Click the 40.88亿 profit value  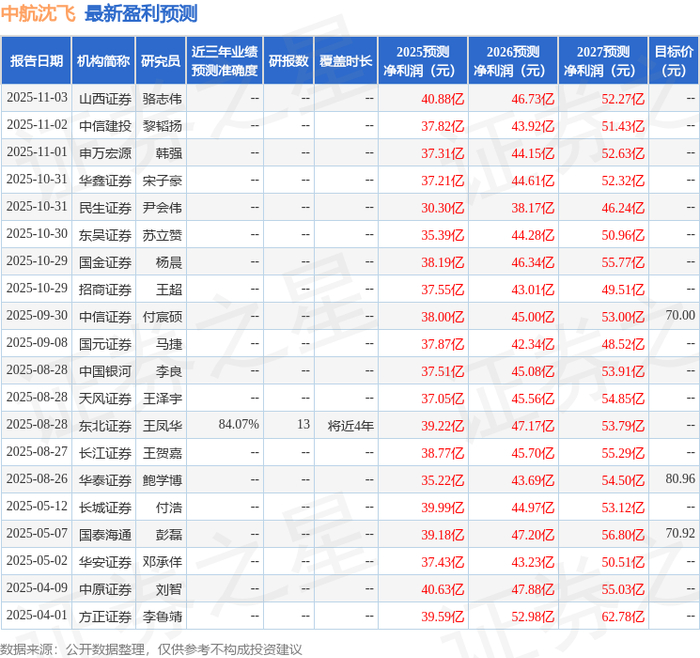coord(442,99)
